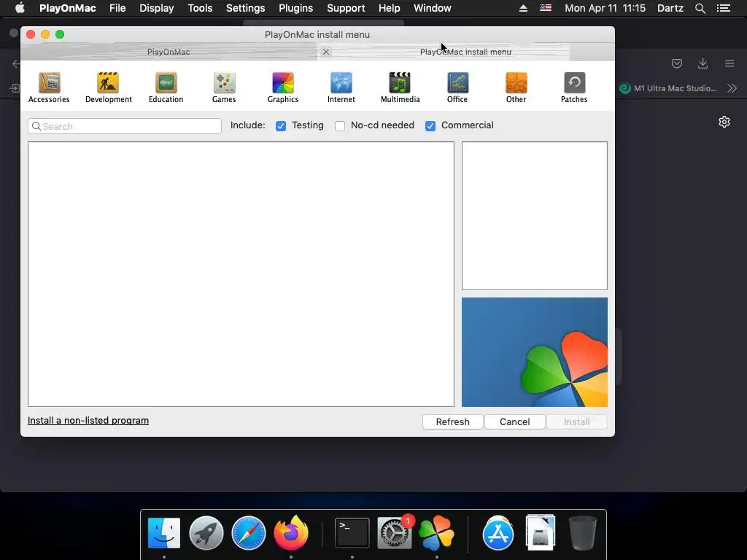Viewport: 747px width, 560px height.
Task: Open M1 Ultra Mac Studio bookmark
Action: [x=667, y=88]
